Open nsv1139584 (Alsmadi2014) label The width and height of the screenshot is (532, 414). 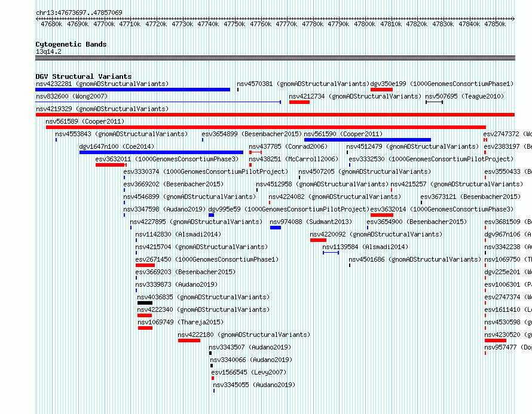[365, 247]
